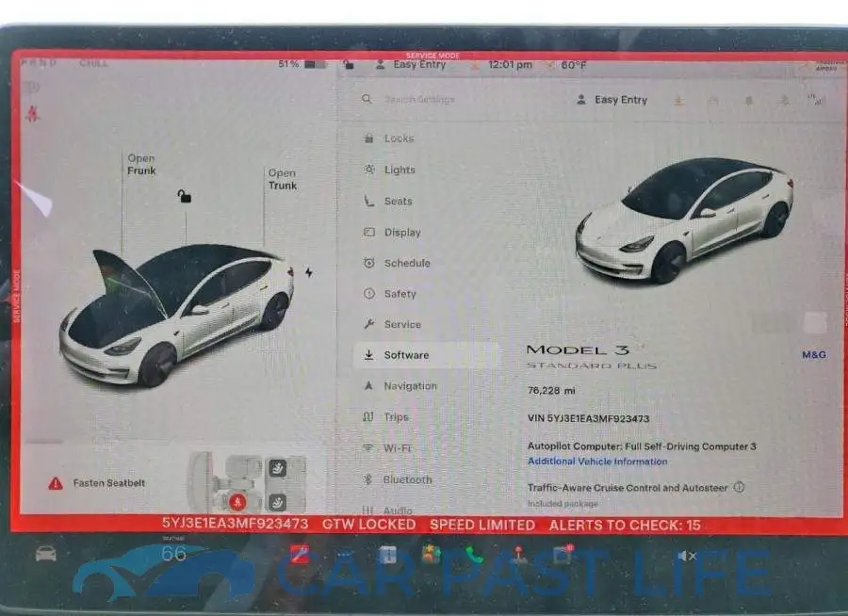Tap the Autosteer info circle icon

pos(740,487)
